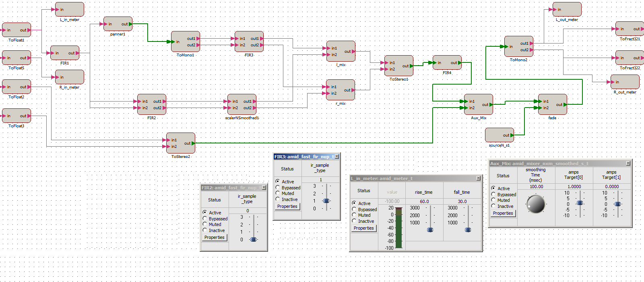Open Properties in L_in_meter panel
The image size is (644, 282).
[x=364, y=228]
